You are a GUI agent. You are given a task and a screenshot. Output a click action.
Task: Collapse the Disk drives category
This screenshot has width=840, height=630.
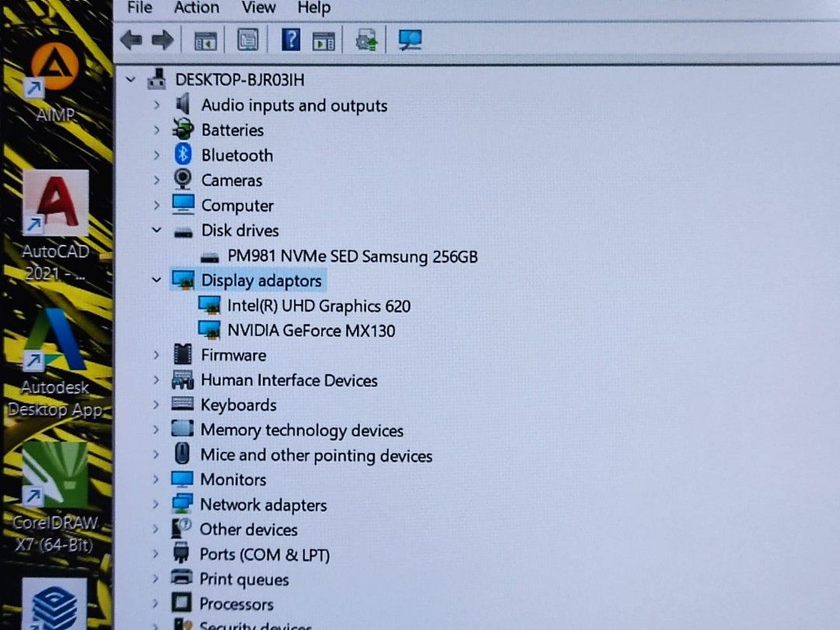click(x=157, y=230)
